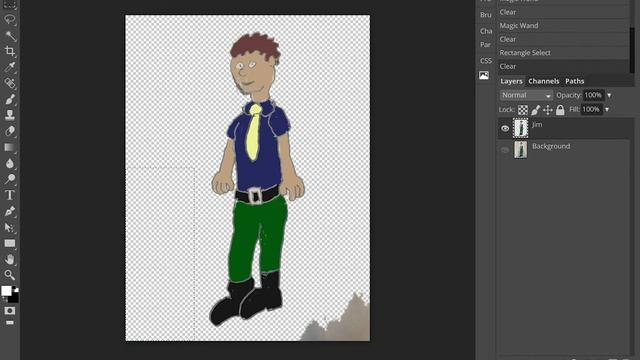Open the image panel icon below CSS
Screen dimensions: 640x360
pyautogui.click(x=484, y=76)
